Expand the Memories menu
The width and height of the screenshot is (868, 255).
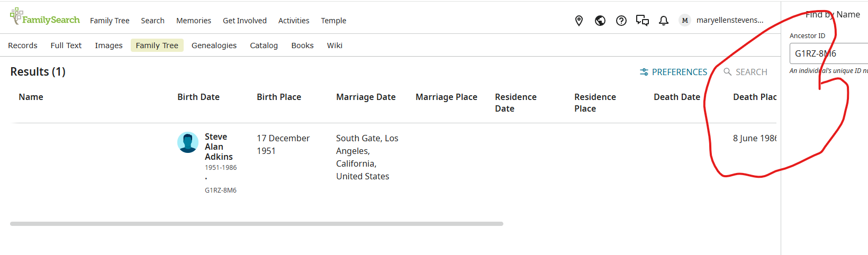[194, 21]
